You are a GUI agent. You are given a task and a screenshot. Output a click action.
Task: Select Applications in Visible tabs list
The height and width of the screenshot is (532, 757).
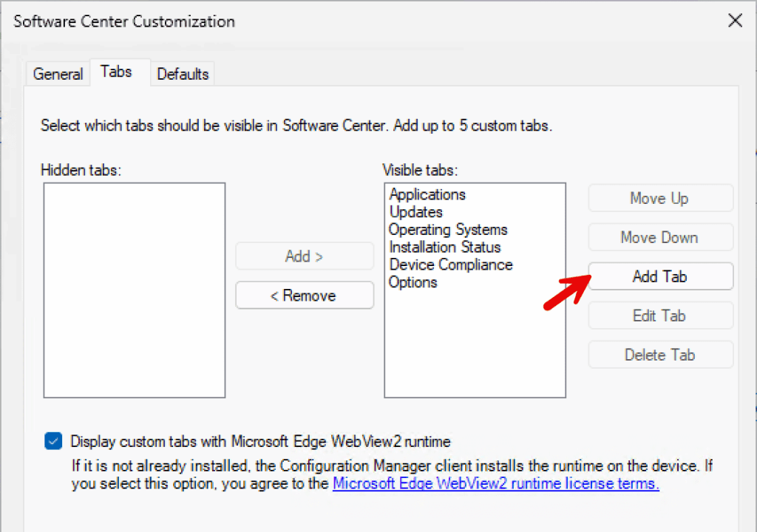tap(427, 194)
